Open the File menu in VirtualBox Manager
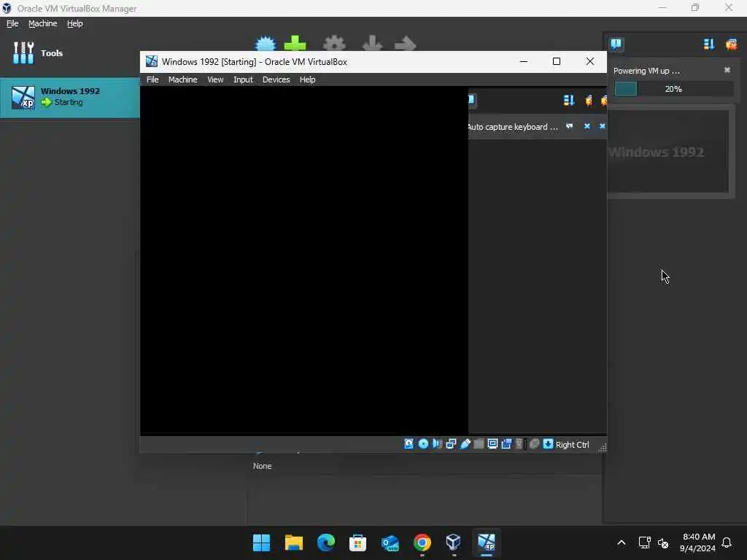Viewport: 747px width, 560px height. [12, 23]
